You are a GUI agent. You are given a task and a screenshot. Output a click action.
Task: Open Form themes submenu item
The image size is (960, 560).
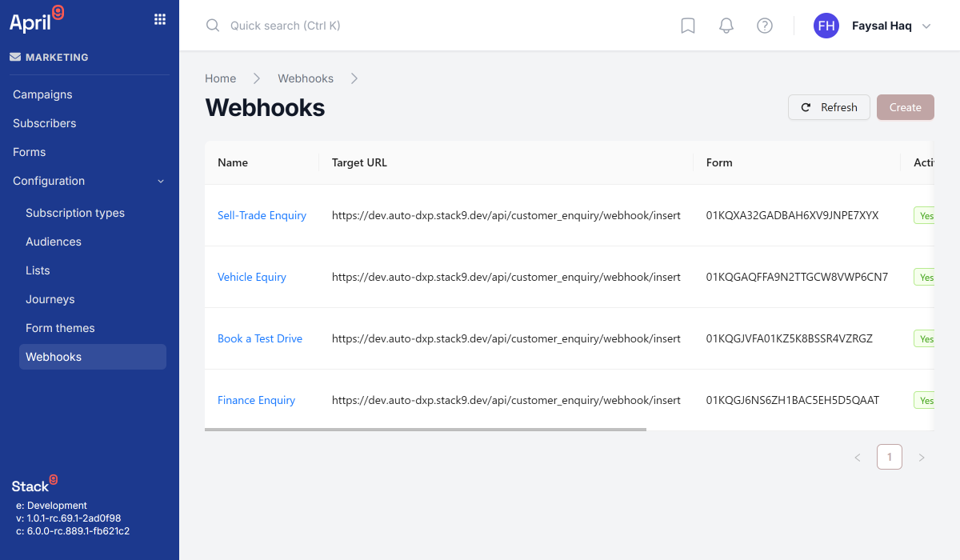93,328
